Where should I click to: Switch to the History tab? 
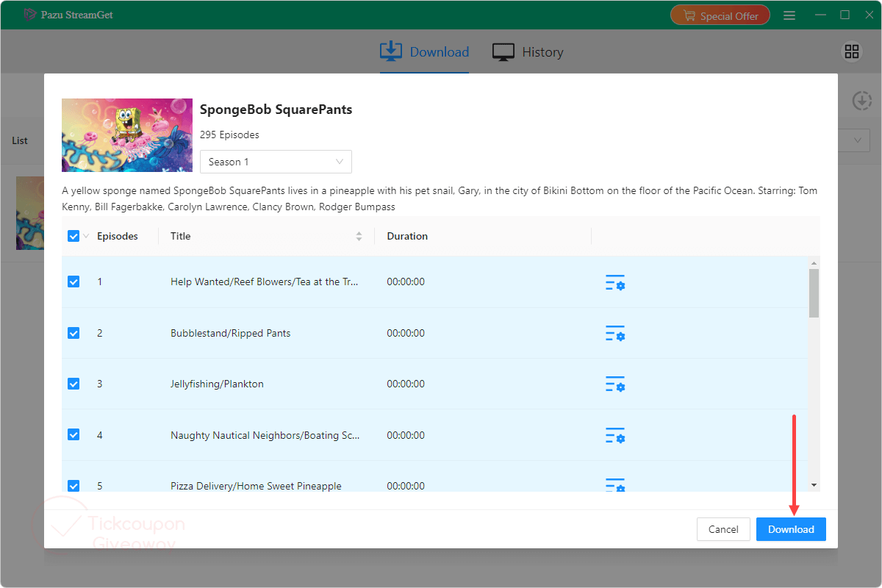(528, 52)
